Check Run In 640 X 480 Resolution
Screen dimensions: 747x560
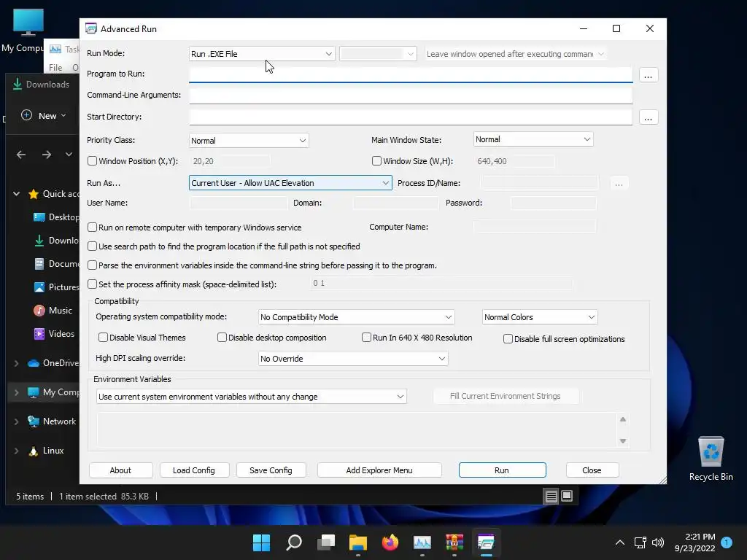366,337
